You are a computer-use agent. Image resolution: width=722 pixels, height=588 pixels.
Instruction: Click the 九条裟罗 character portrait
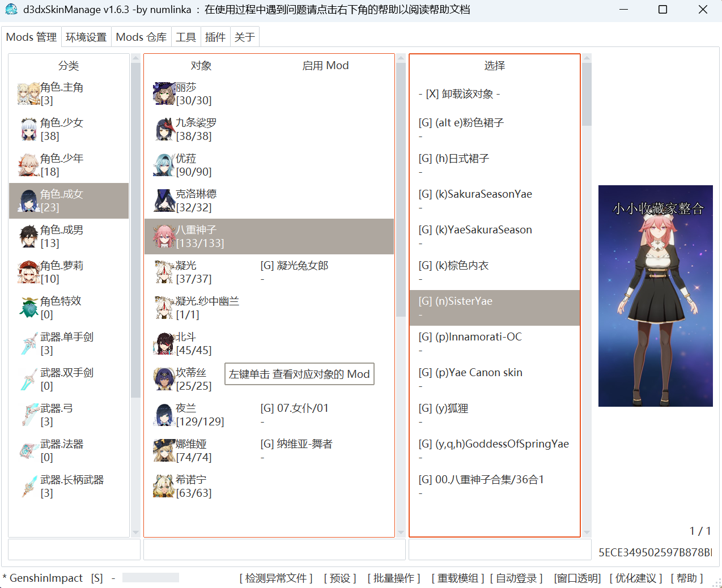pyautogui.click(x=164, y=130)
